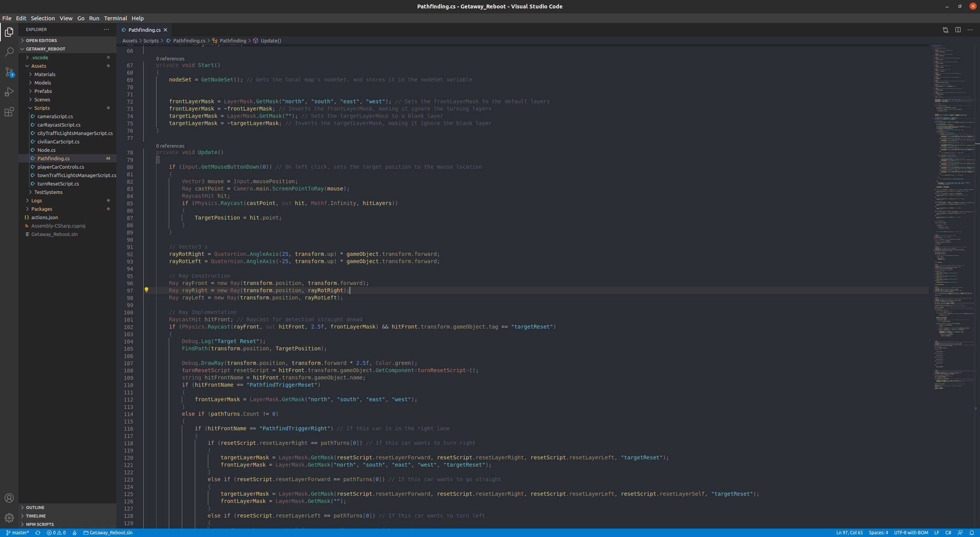
Task: Collapse the Scripts folder
Action: point(42,108)
